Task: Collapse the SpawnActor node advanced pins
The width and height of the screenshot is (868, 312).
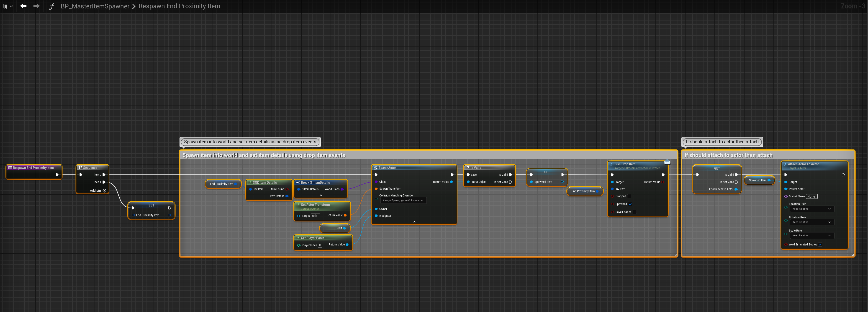Action: [x=414, y=222]
